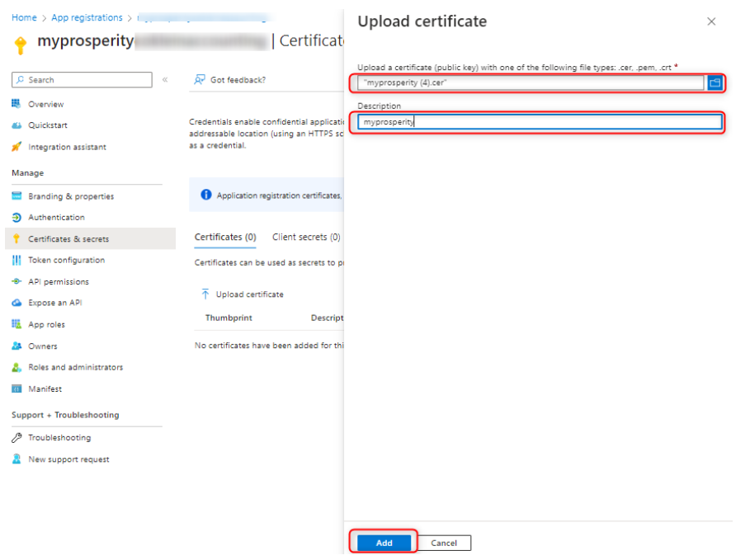Click the Quickstart cloud icon
Viewport: 750px width, 560px height.
click(x=17, y=125)
